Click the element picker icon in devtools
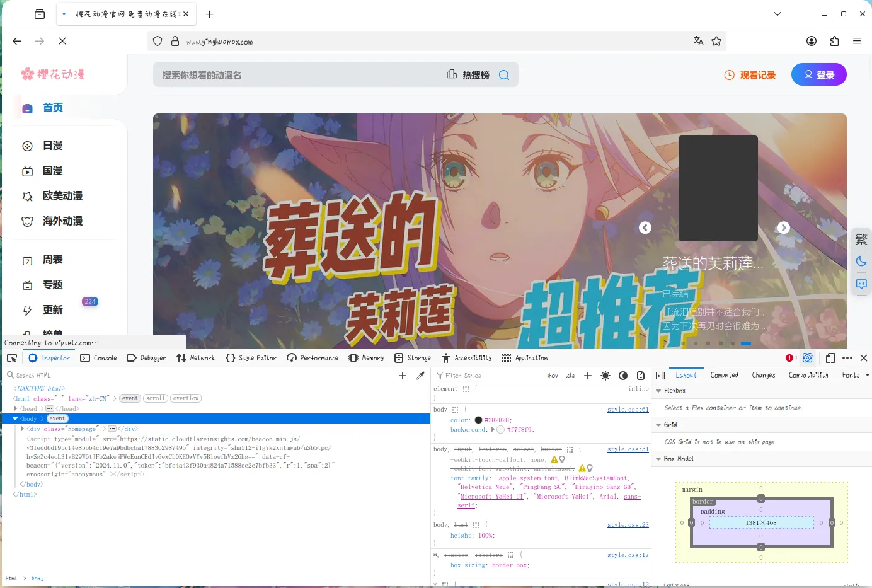 (x=12, y=358)
